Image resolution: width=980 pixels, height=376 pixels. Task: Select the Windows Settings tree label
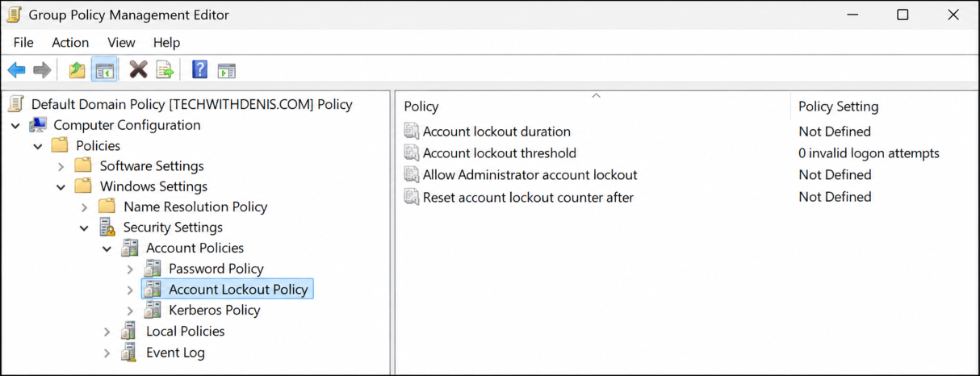[x=153, y=186]
